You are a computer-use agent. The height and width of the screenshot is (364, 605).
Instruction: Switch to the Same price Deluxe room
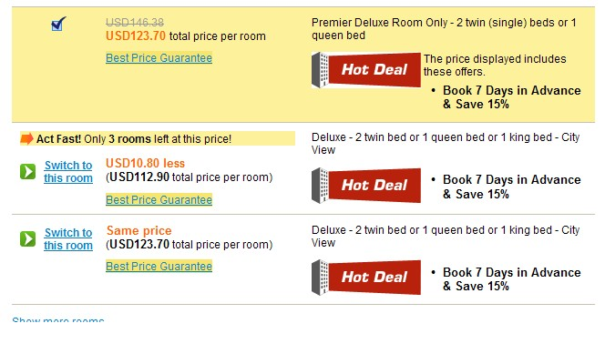(68, 238)
